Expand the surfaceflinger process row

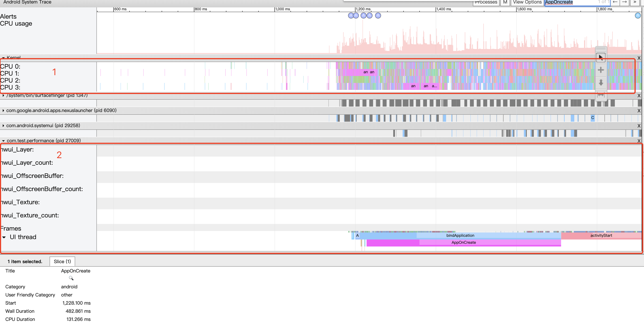(x=3, y=95)
